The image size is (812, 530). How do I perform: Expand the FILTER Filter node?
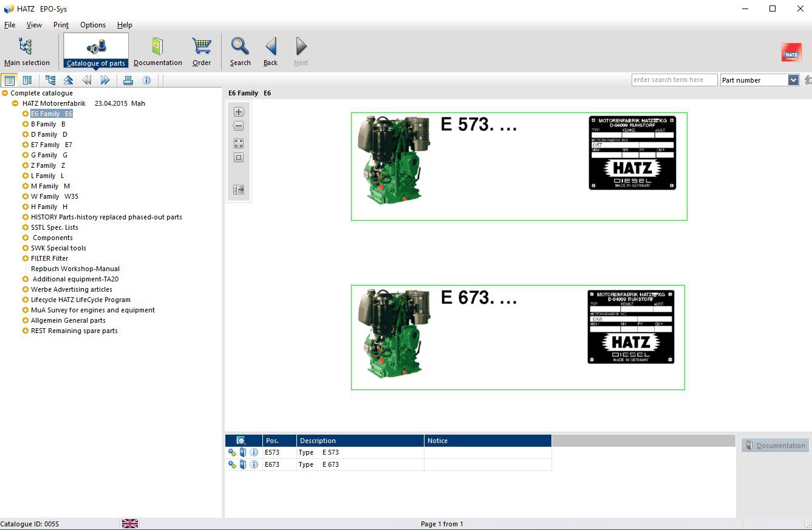pos(26,258)
